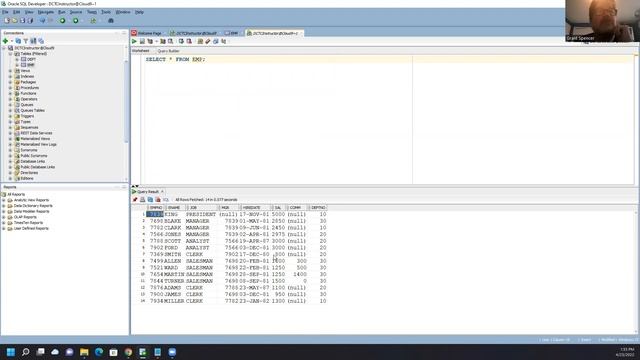Expand the Indexes tree node
Image resolution: width=640 pixels, height=360 pixels.
tap(10, 76)
